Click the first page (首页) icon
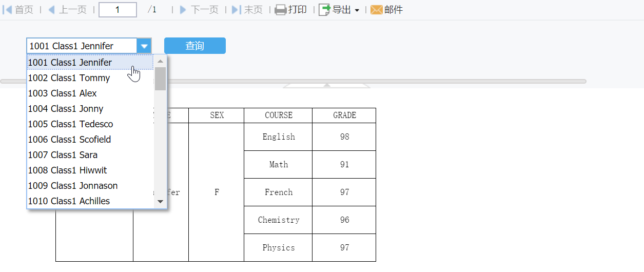The image size is (644, 272). [x=8, y=10]
